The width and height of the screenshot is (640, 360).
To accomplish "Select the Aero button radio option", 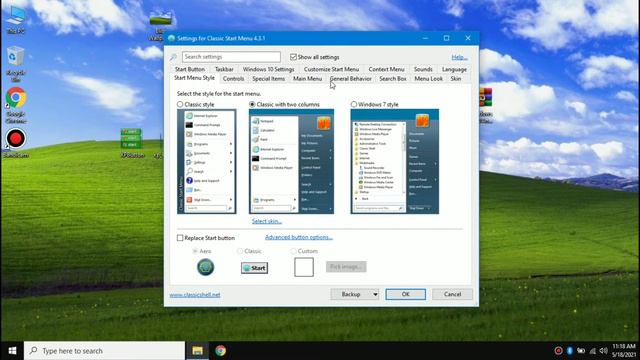I will point(195,251).
